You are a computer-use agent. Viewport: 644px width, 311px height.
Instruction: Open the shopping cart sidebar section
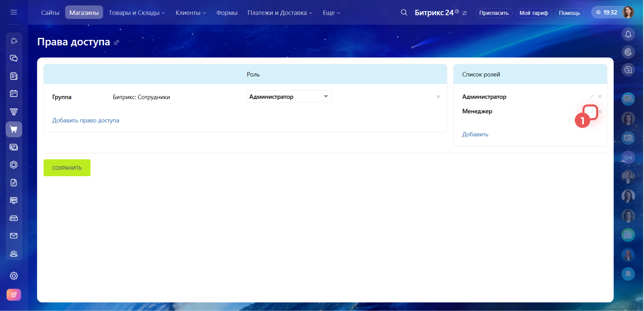point(14,129)
